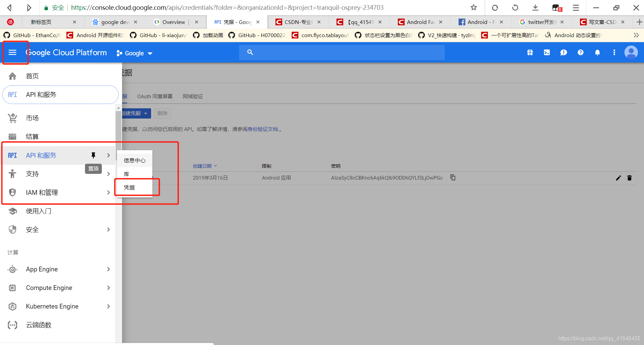
Task: Click the security shield icon beside 安全
Action: click(x=12, y=230)
